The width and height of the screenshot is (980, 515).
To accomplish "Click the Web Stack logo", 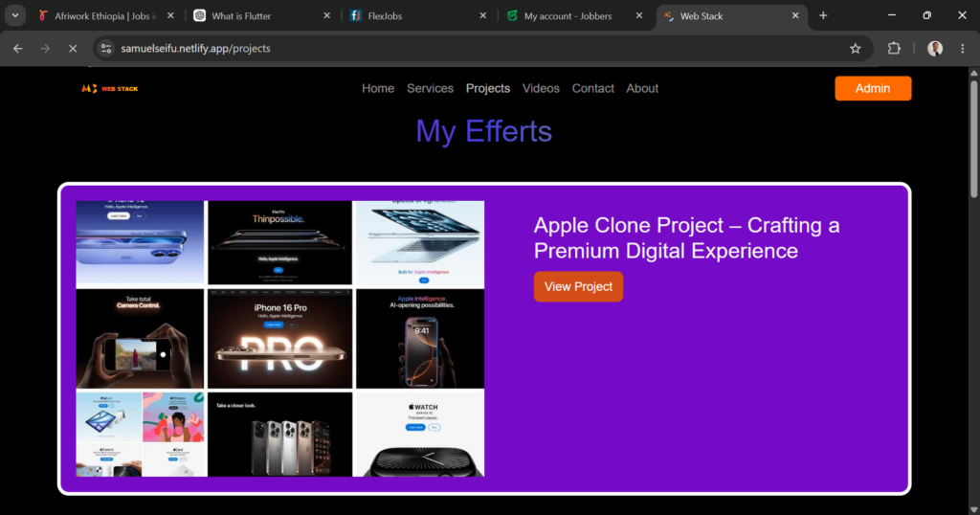I will pyautogui.click(x=110, y=89).
